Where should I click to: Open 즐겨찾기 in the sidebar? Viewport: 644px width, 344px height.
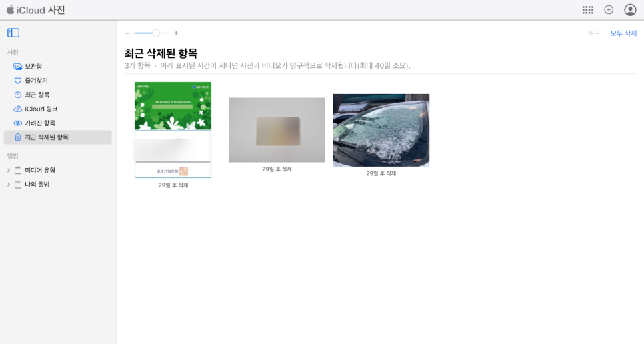pos(57,81)
